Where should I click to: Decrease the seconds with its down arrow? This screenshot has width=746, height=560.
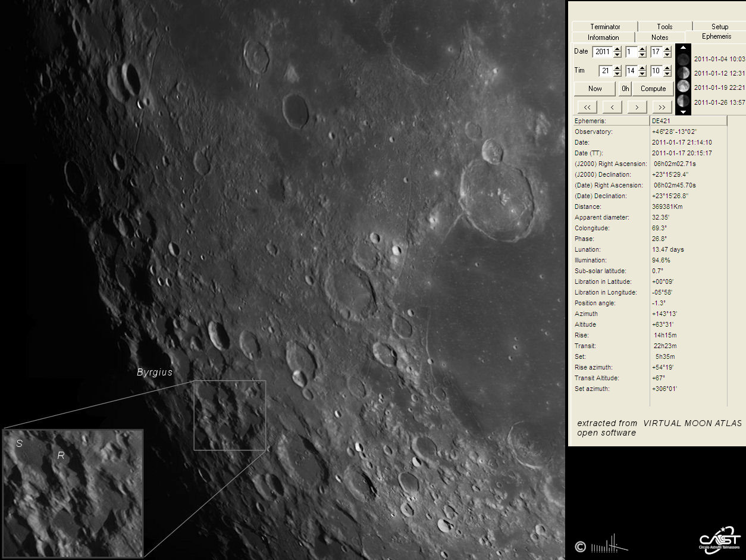(667, 74)
